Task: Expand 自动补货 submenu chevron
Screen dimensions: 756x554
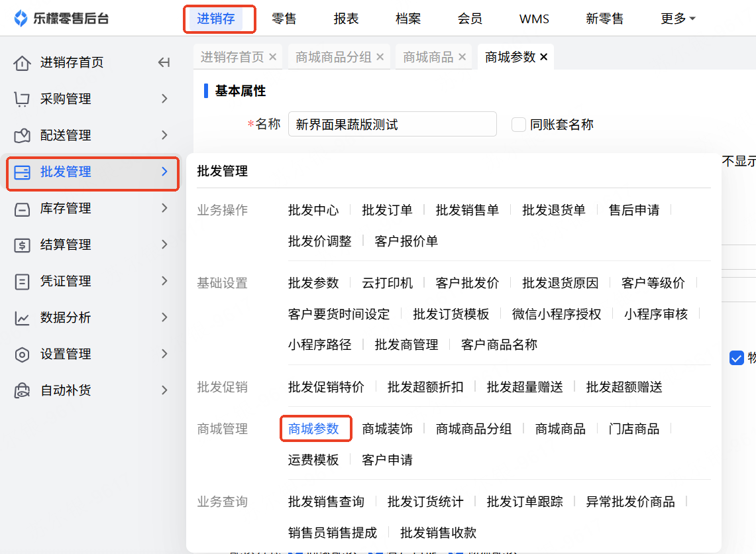Action: pos(164,390)
